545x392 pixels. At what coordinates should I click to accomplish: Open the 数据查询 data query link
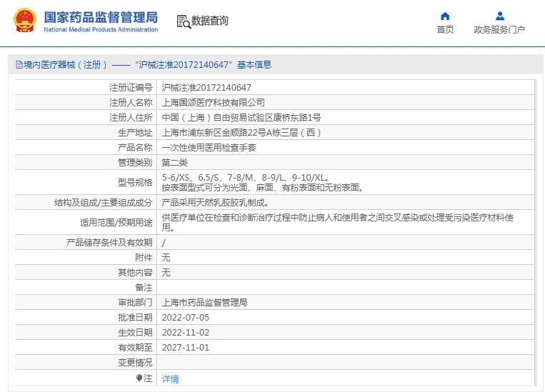209,21
